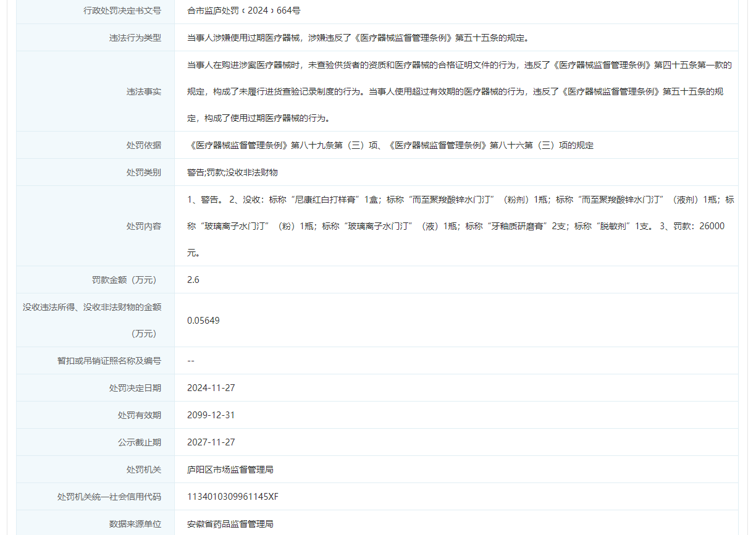This screenshot has height=535, width=756.
Task: Select authority name 庐阳区市场监督管理局
Action: tap(230, 470)
